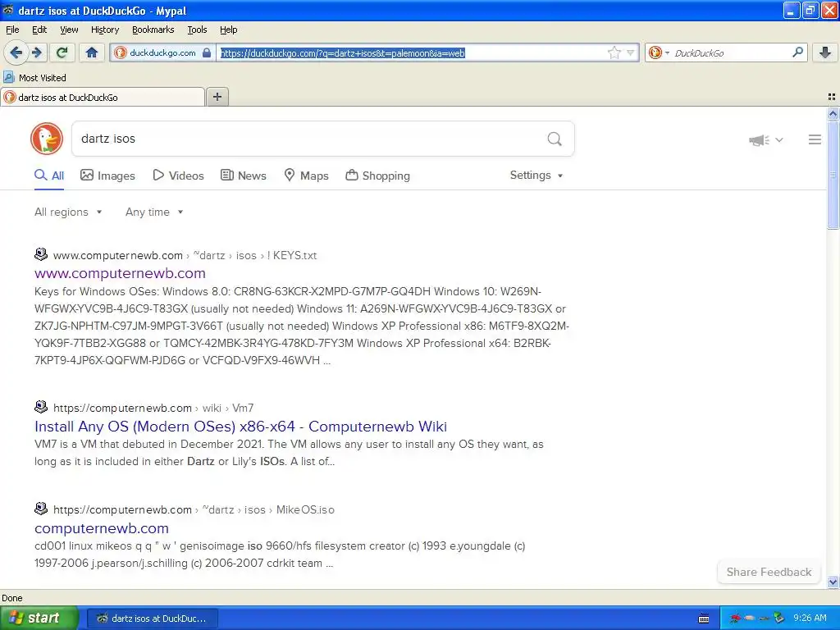Click the Vm7 wiki result favicon
This screenshot has height=630, width=840.
pyautogui.click(x=41, y=407)
